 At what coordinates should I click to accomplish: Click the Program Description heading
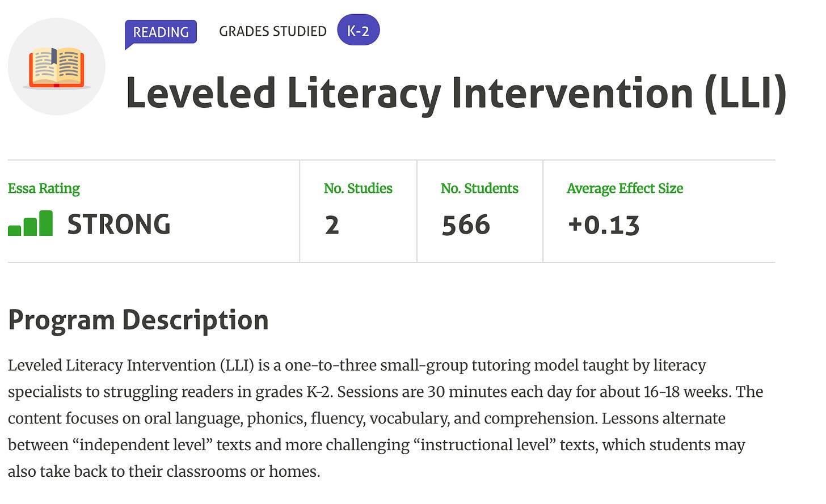[x=138, y=320]
